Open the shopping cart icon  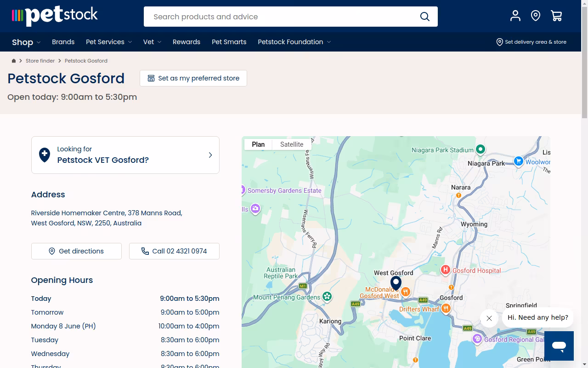[556, 16]
